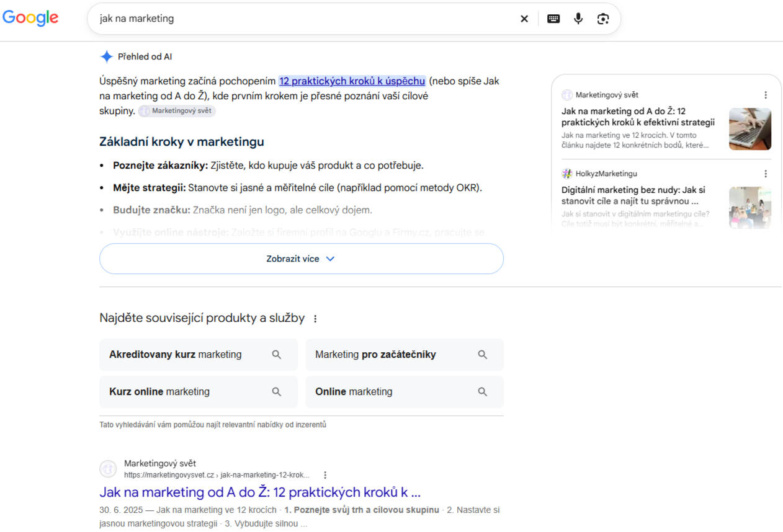Open the highlighted '12 praktických kroků k úspěchu' link
Image resolution: width=783 pixels, height=532 pixels.
tap(352, 81)
